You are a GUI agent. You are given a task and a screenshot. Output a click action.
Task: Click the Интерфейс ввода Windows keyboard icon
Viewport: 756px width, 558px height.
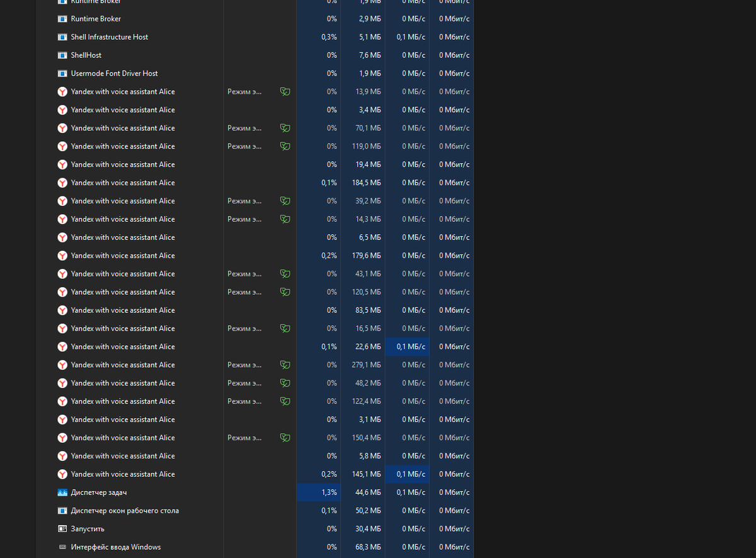tap(62, 547)
